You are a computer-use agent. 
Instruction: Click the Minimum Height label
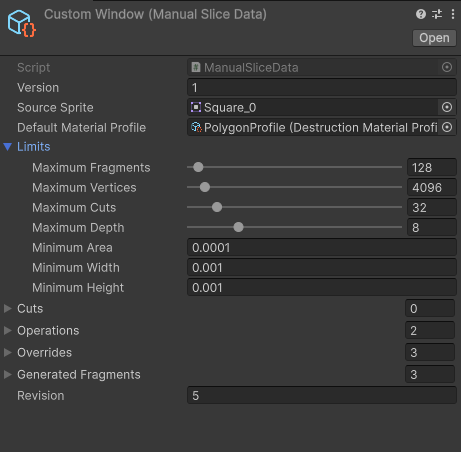coord(78,288)
